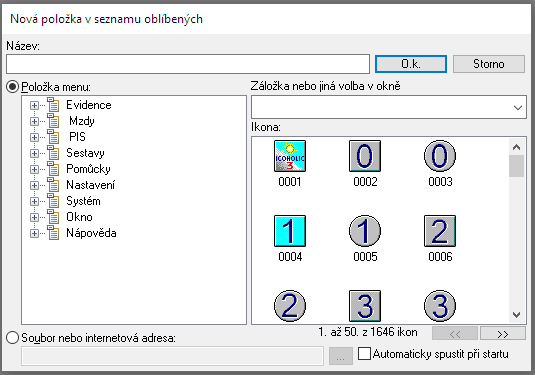Image resolution: width=535 pixels, height=375 pixels.
Task: Open the Záložka nebo jiná volba dropdown
Action: pyautogui.click(x=518, y=107)
